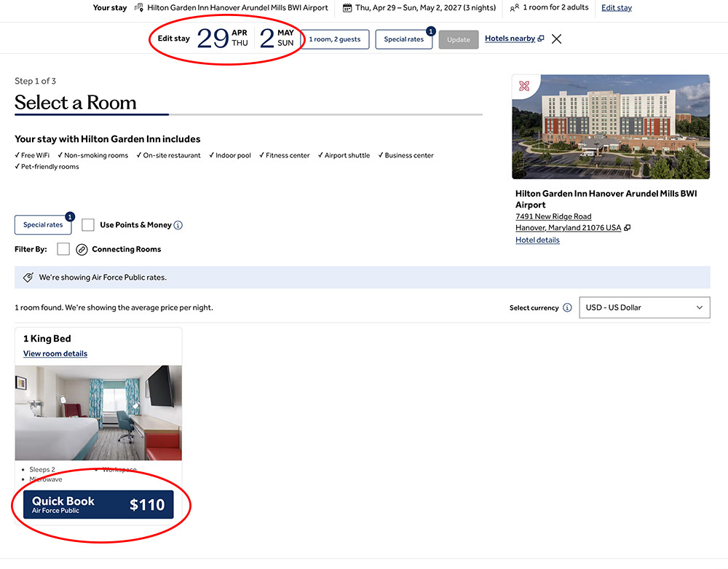
Task: Click the top bar Special rates button
Action: (x=403, y=39)
